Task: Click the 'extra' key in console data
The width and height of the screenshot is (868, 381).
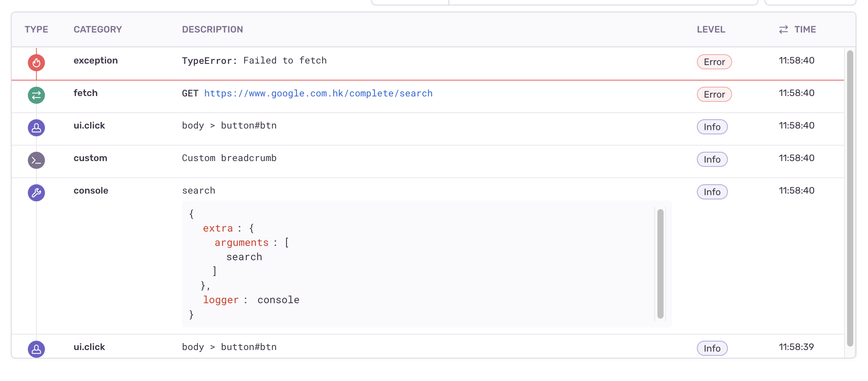Action: point(218,228)
